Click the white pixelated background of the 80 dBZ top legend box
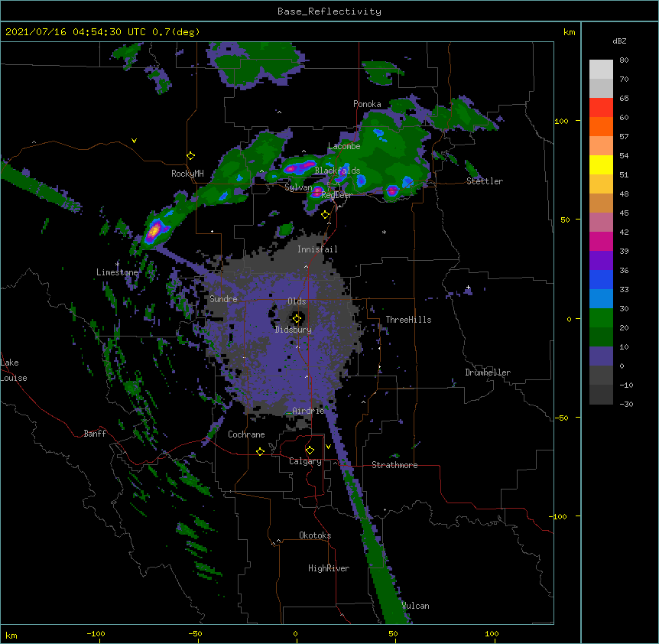The width and height of the screenshot is (659, 644). [x=601, y=70]
